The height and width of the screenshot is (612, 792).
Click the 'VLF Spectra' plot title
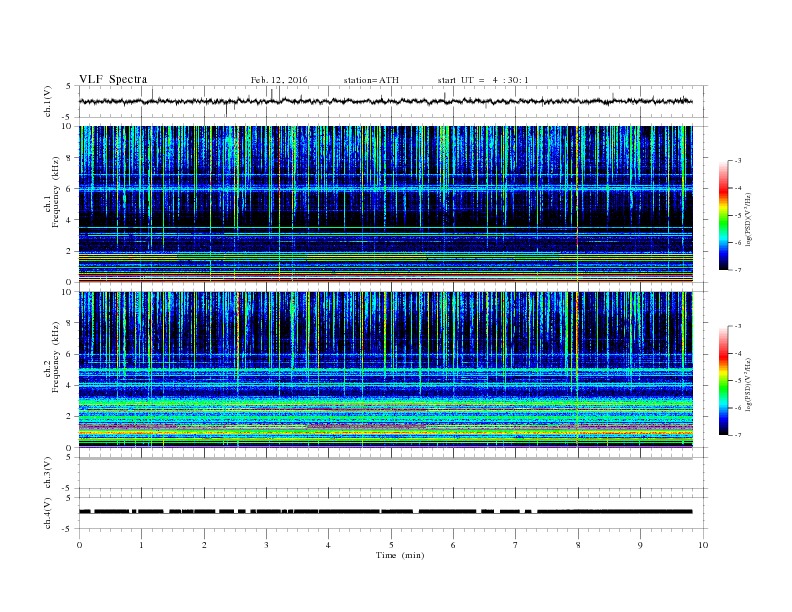[113, 79]
